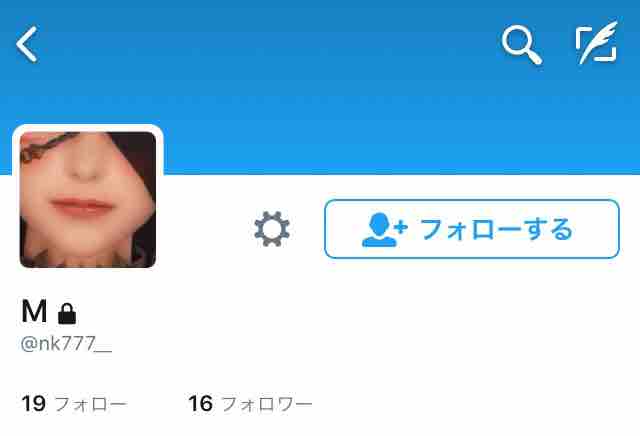This screenshot has width=640, height=436.
Task: Click the lips in the profile photo
Action: pyautogui.click(x=81, y=206)
